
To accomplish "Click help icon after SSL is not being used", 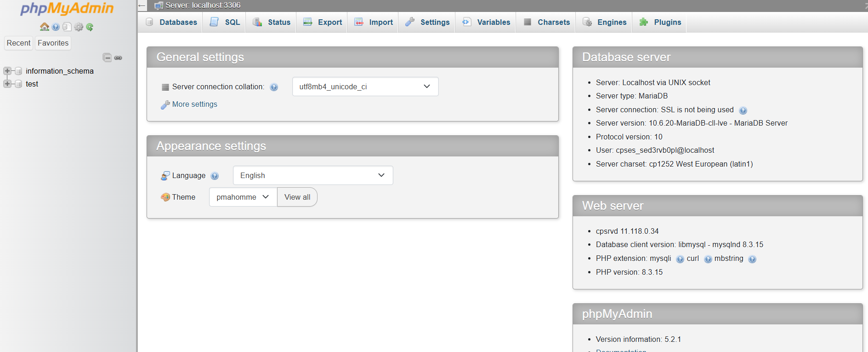I will click(743, 110).
